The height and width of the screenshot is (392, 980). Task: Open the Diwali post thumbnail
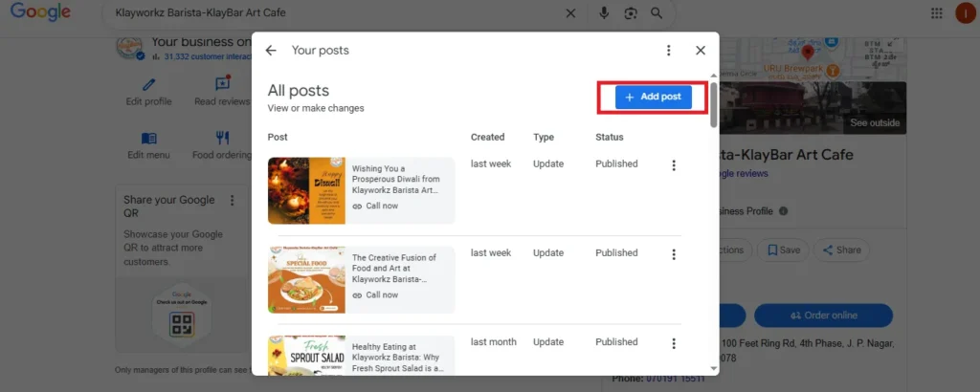(306, 190)
